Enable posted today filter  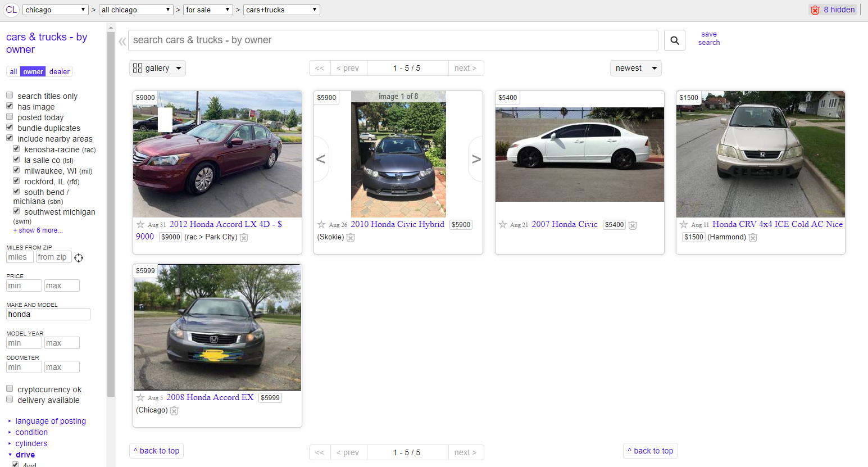(x=10, y=117)
